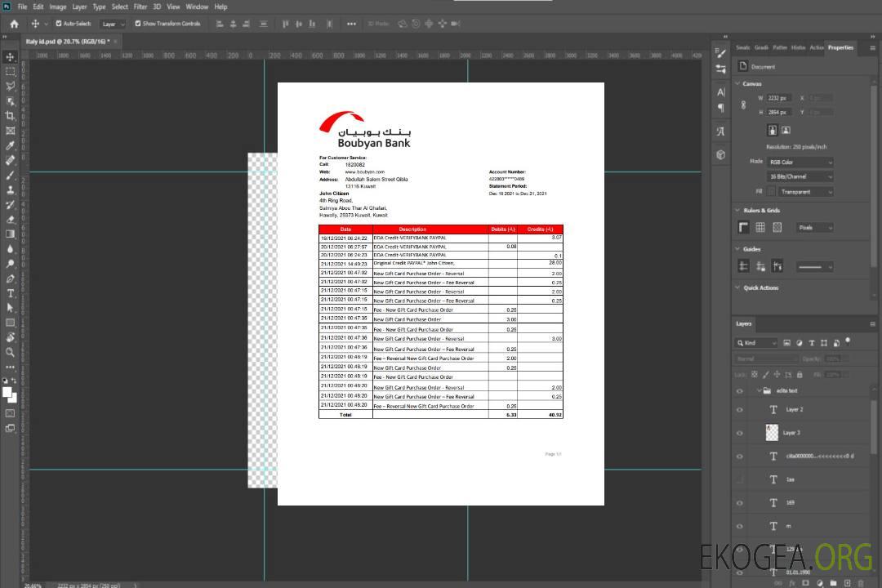Select the Eyedropper tool
The width and height of the screenshot is (882, 588).
(10, 145)
